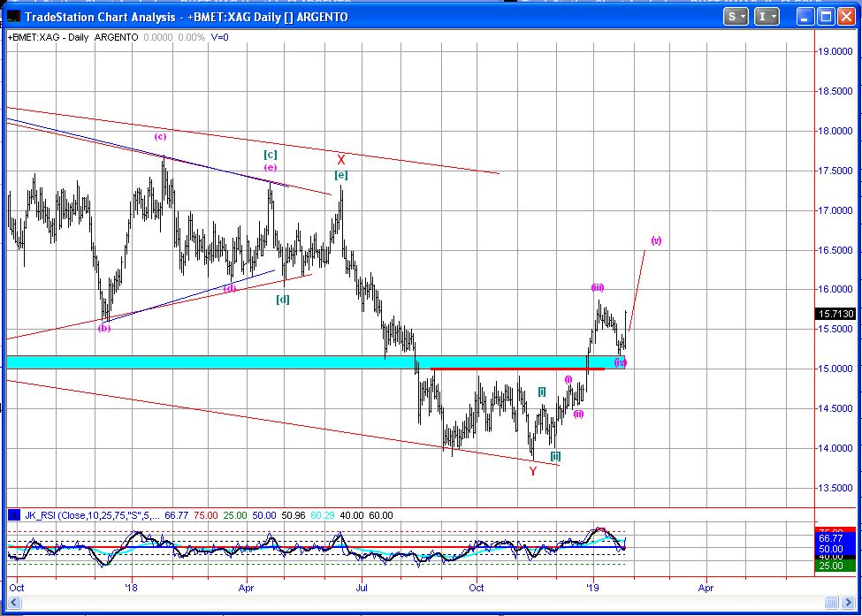Select the red X wave label

pyautogui.click(x=341, y=160)
